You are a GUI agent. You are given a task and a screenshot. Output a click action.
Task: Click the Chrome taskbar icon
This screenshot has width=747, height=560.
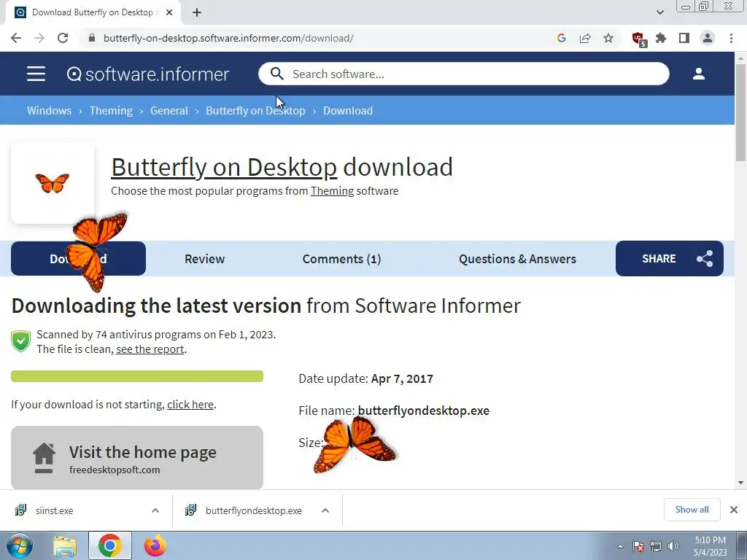(x=110, y=546)
